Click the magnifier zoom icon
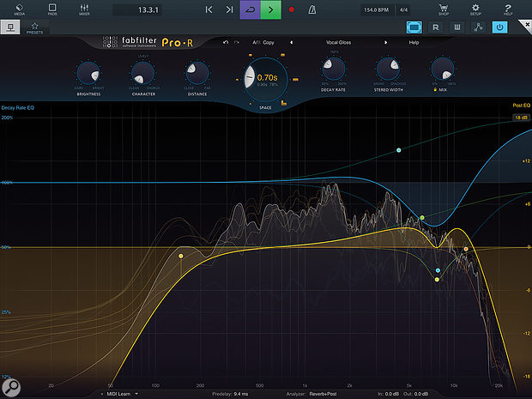The height and width of the screenshot is (399, 532). 11,387
